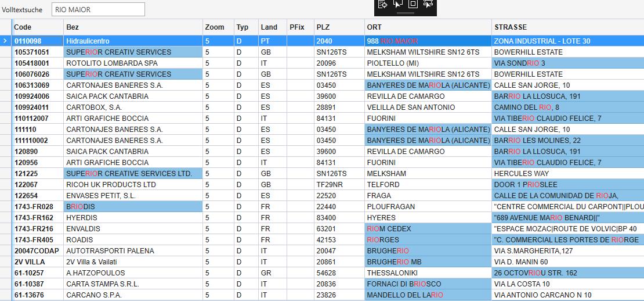
Task: Click CAMINO DEL RIO, 8 cell
Action: click(x=568, y=107)
